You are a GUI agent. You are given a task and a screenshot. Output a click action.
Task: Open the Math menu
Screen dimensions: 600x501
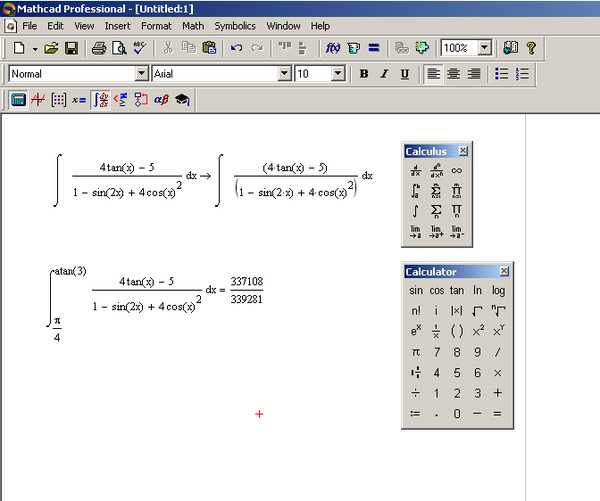[193, 26]
